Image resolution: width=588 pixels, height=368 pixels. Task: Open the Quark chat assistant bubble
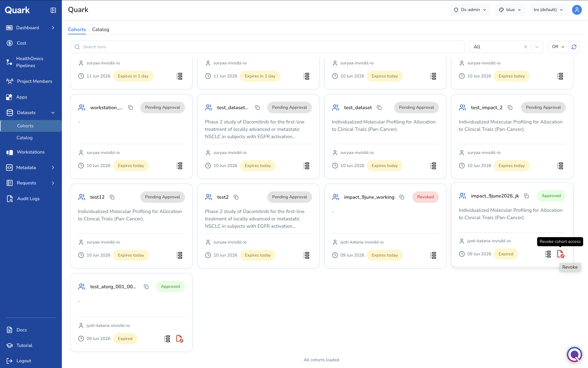click(x=574, y=354)
